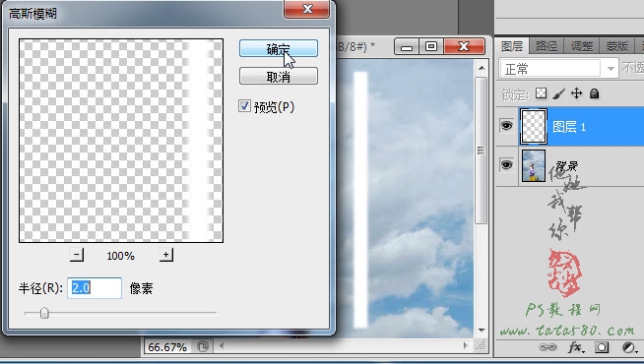Screen dimensions: 644x364
Task: Click the 100% preview zoom value
Action: pos(121,256)
